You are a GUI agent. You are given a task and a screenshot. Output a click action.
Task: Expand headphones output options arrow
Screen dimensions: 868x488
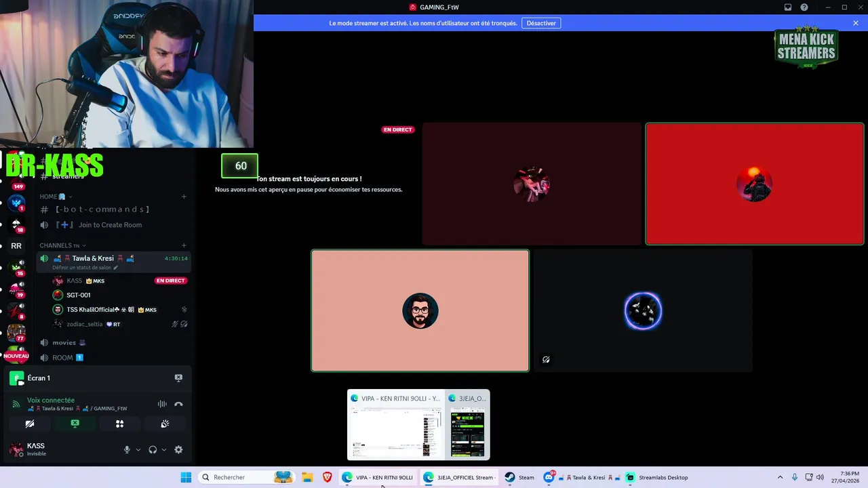[164, 449]
